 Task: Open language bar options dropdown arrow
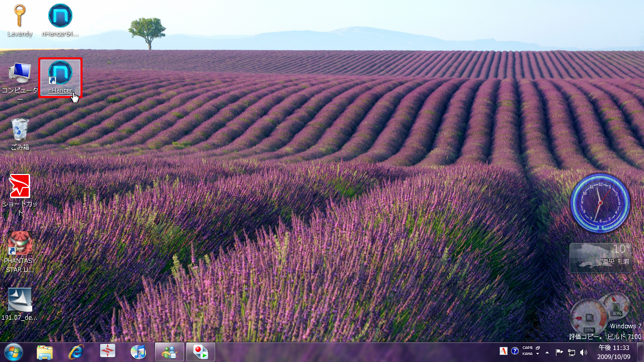pyautogui.click(x=538, y=354)
